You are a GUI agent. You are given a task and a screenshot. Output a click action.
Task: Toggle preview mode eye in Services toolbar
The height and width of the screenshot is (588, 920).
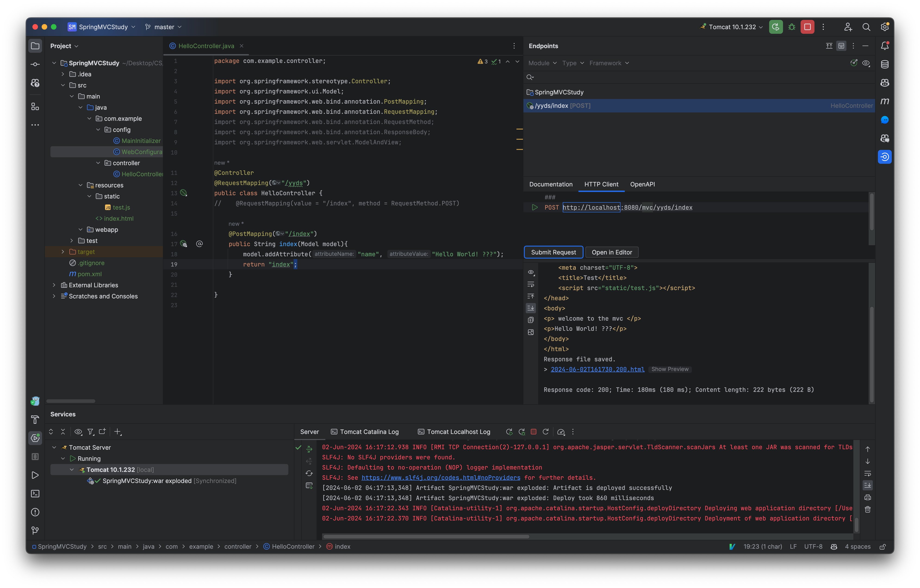click(78, 431)
